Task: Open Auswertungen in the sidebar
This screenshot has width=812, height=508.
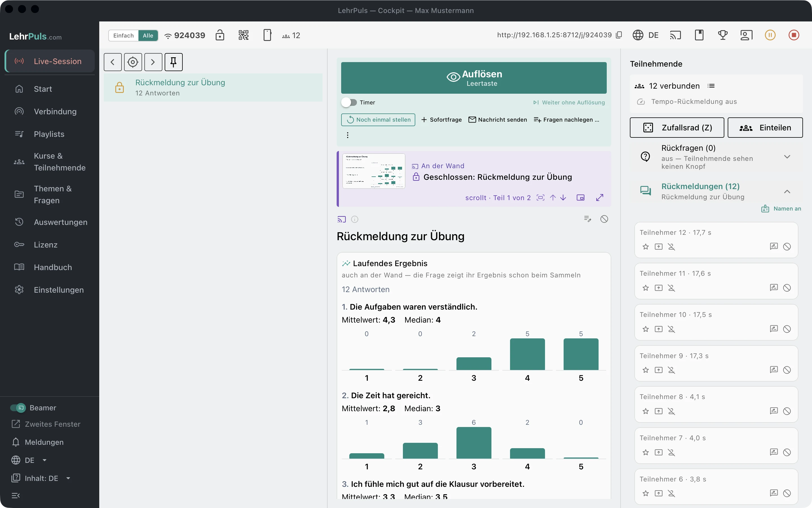Action: [49, 222]
